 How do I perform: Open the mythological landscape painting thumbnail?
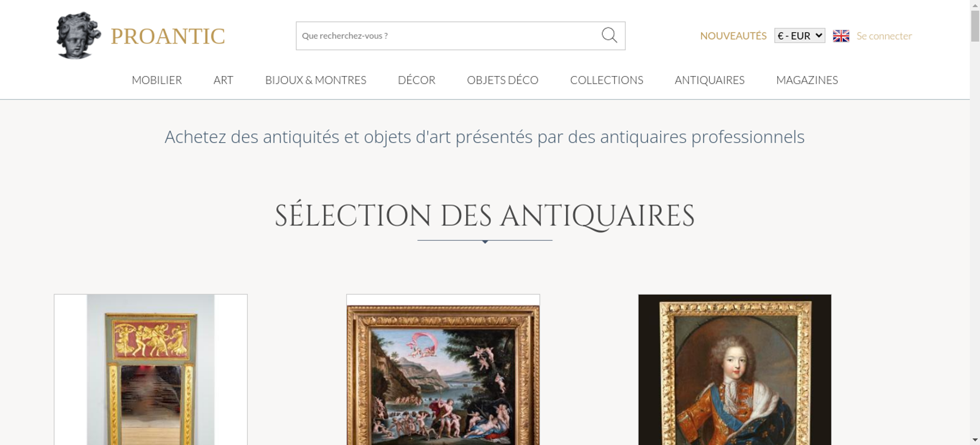click(x=443, y=370)
